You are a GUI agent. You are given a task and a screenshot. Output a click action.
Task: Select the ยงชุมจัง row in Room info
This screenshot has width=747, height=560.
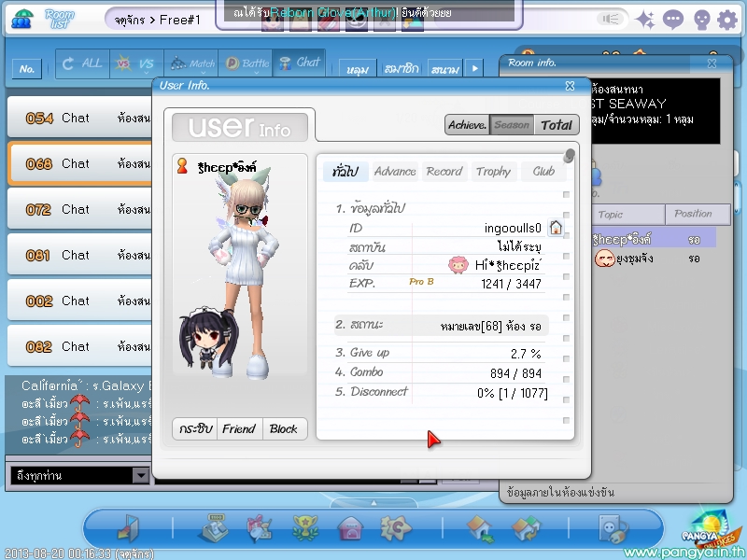coord(654,259)
